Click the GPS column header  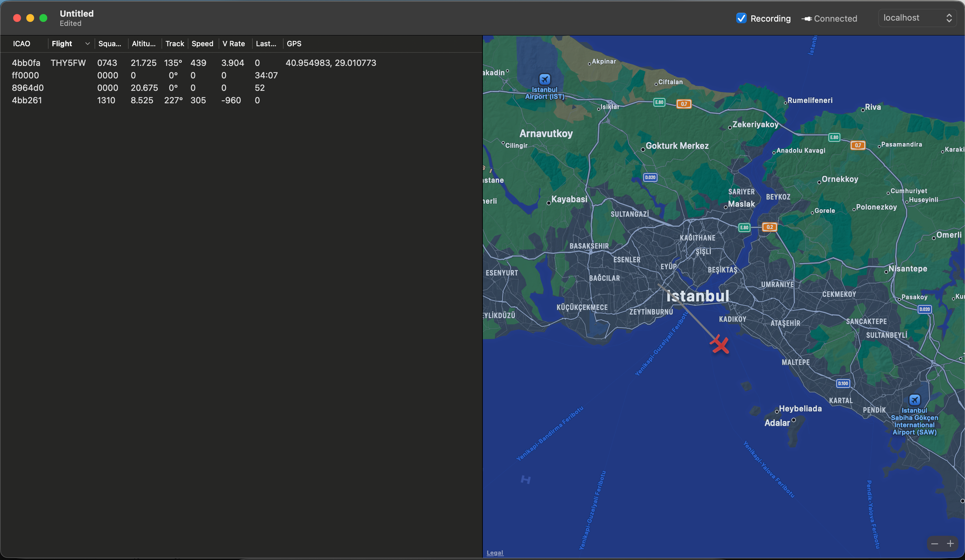[x=294, y=44]
